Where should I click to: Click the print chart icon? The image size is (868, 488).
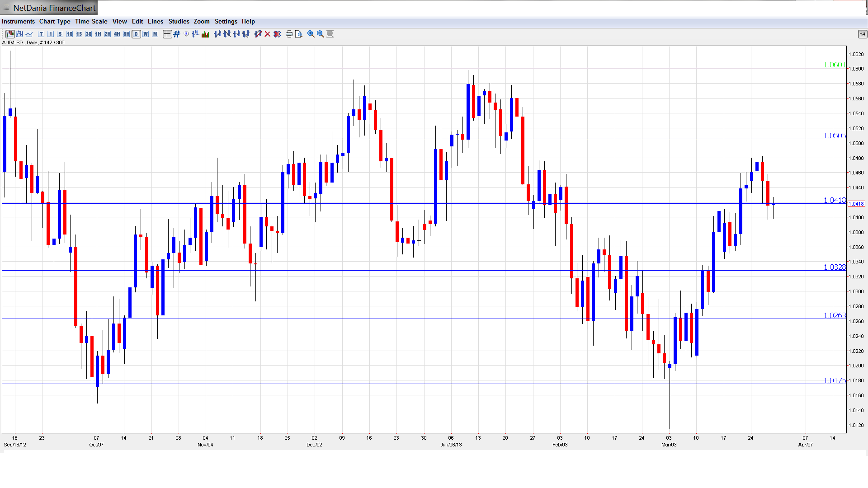click(x=289, y=34)
